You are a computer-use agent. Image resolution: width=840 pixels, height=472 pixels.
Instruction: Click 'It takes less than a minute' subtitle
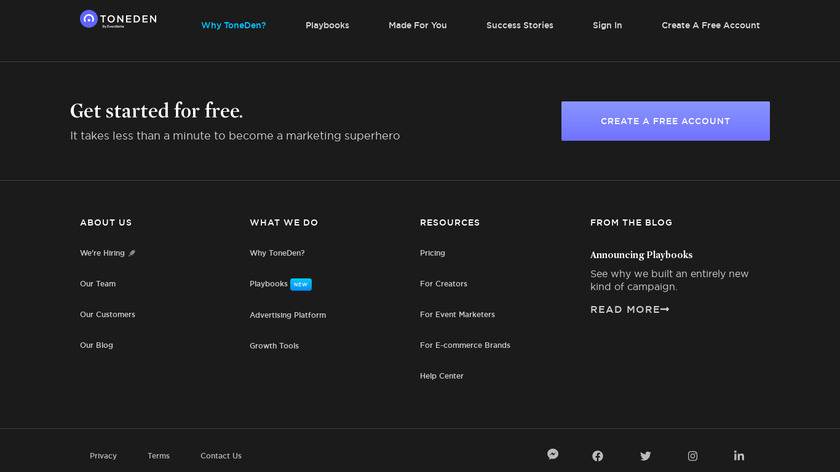(x=235, y=136)
